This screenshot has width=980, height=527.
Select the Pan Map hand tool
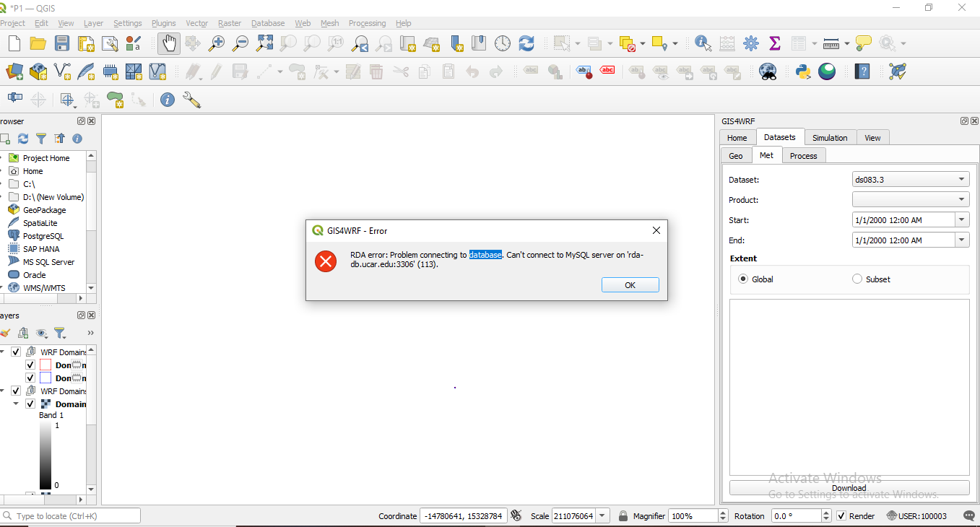click(169, 43)
